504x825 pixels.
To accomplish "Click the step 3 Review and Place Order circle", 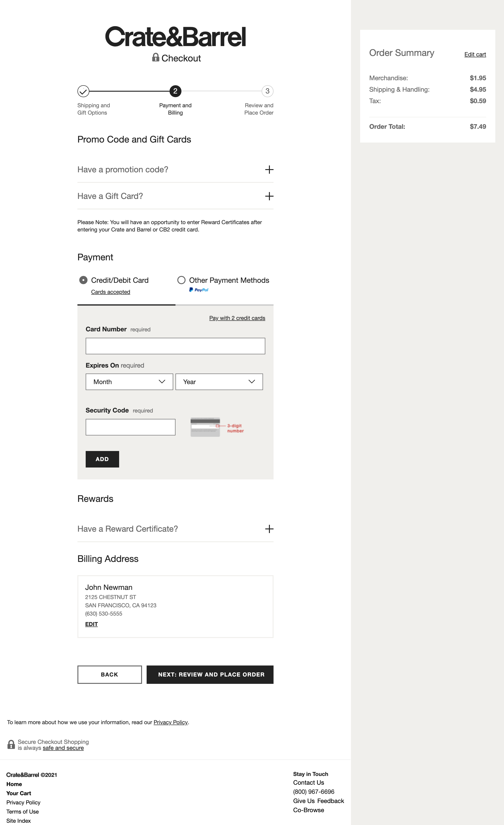I will [x=267, y=91].
